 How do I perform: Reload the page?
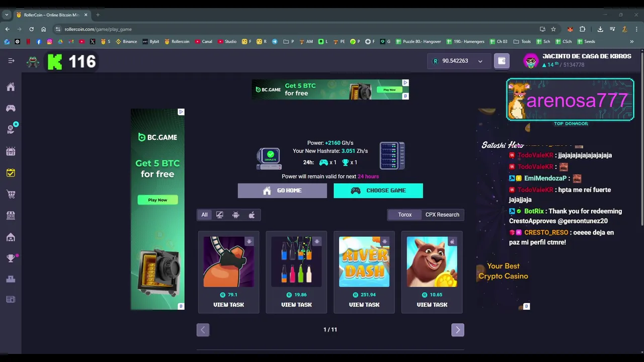click(31, 29)
